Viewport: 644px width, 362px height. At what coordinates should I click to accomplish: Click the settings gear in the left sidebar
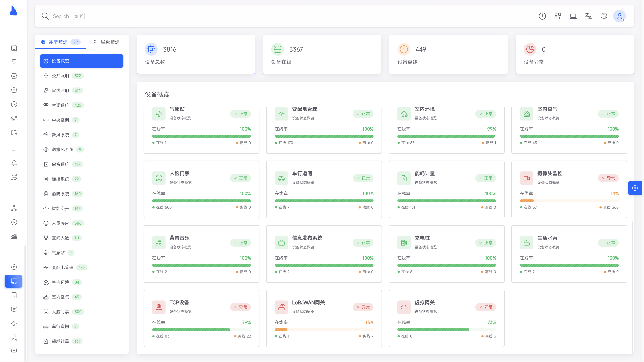(14, 267)
